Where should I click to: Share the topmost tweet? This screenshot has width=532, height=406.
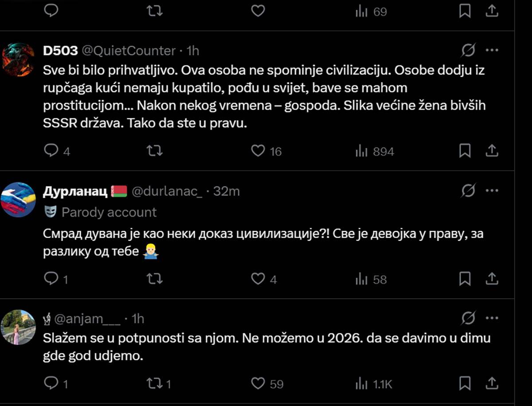click(492, 12)
